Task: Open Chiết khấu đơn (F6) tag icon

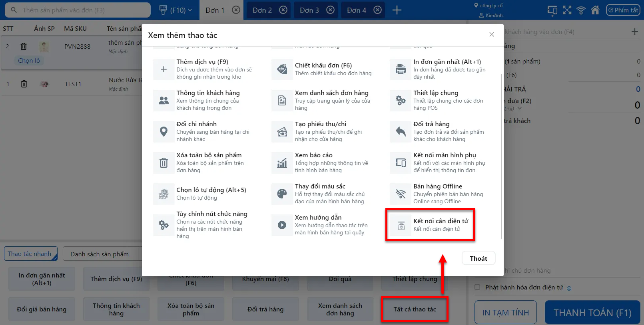Action: point(282,69)
